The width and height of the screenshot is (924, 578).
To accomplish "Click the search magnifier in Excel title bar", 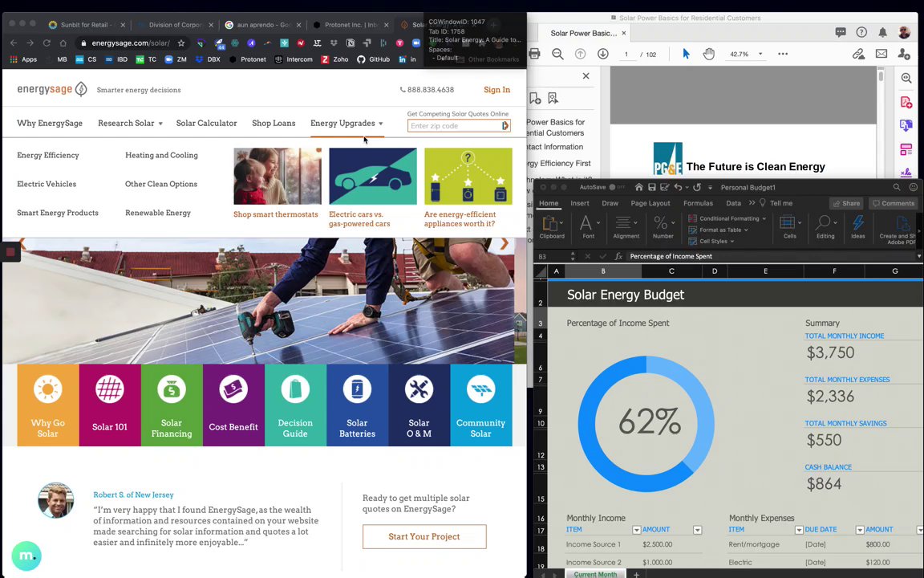I will pos(896,187).
